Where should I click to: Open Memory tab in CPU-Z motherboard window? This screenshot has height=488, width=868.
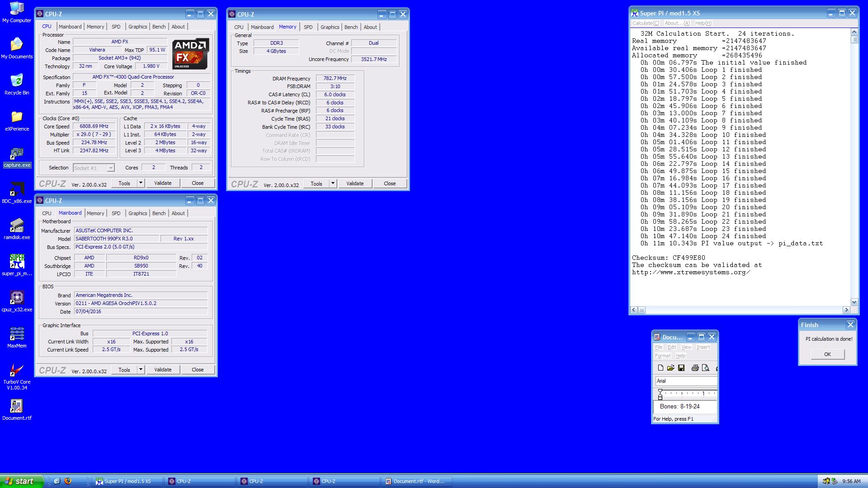click(x=95, y=213)
